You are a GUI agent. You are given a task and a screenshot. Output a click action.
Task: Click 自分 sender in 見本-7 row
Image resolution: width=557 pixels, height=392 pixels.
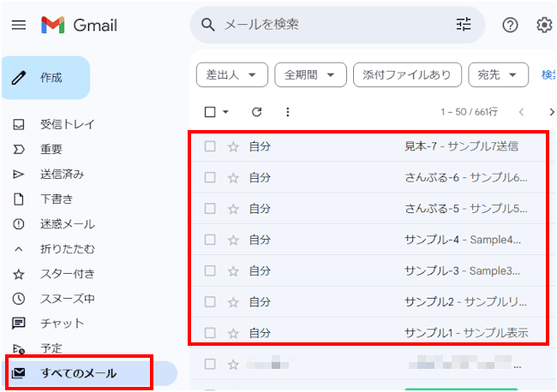[x=260, y=146]
